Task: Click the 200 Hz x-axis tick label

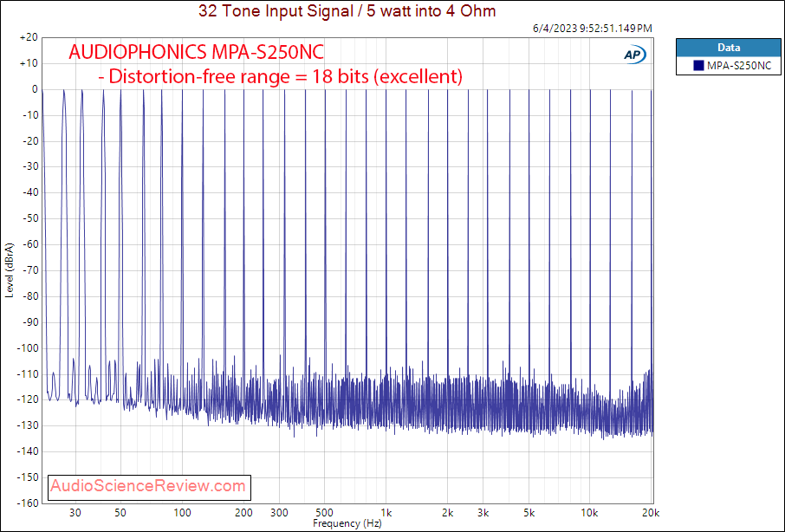Action: pos(243,513)
